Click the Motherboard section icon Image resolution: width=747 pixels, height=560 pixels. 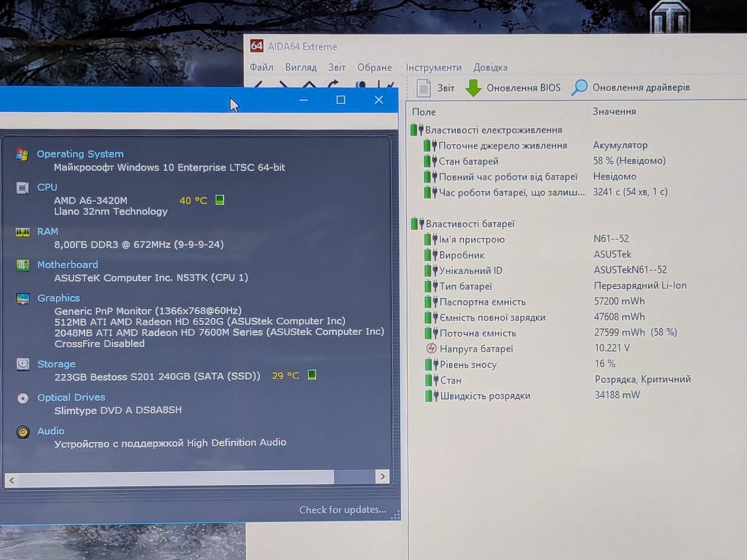click(x=23, y=265)
